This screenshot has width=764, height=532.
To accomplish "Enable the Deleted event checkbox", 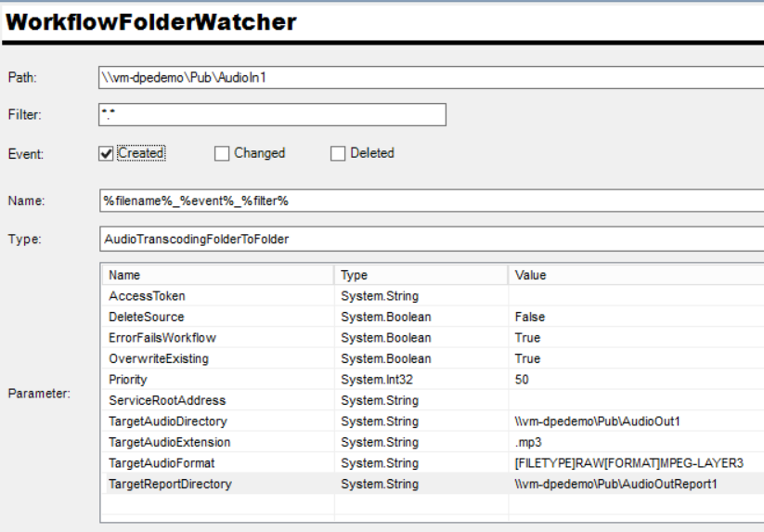I will [x=338, y=153].
